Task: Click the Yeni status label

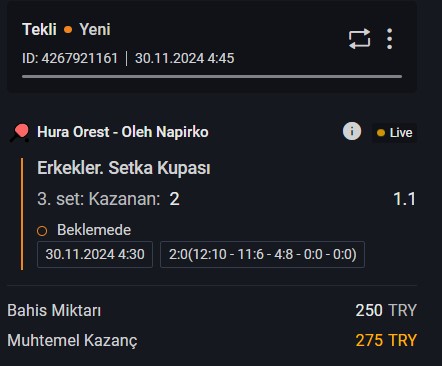Action: pos(95,29)
